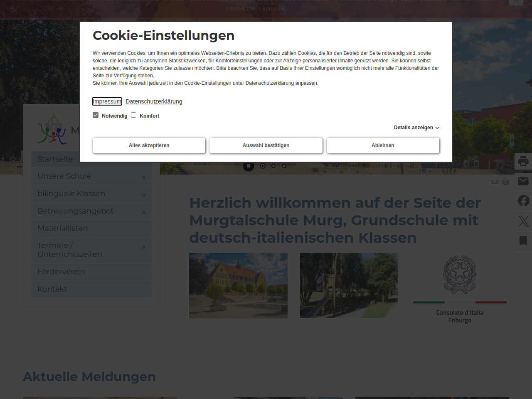Screen dimensions: 532x399
Task: Click the bookmark icon in sidebar
Action: [523, 241]
